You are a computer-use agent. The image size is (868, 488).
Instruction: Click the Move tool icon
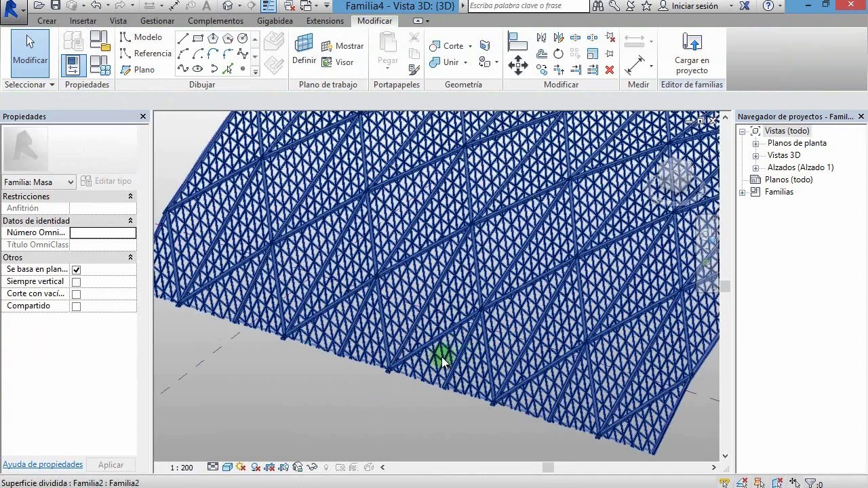[518, 65]
